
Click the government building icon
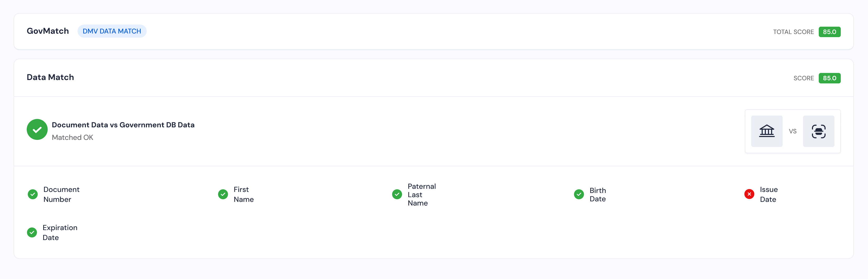tap(767, 131)
